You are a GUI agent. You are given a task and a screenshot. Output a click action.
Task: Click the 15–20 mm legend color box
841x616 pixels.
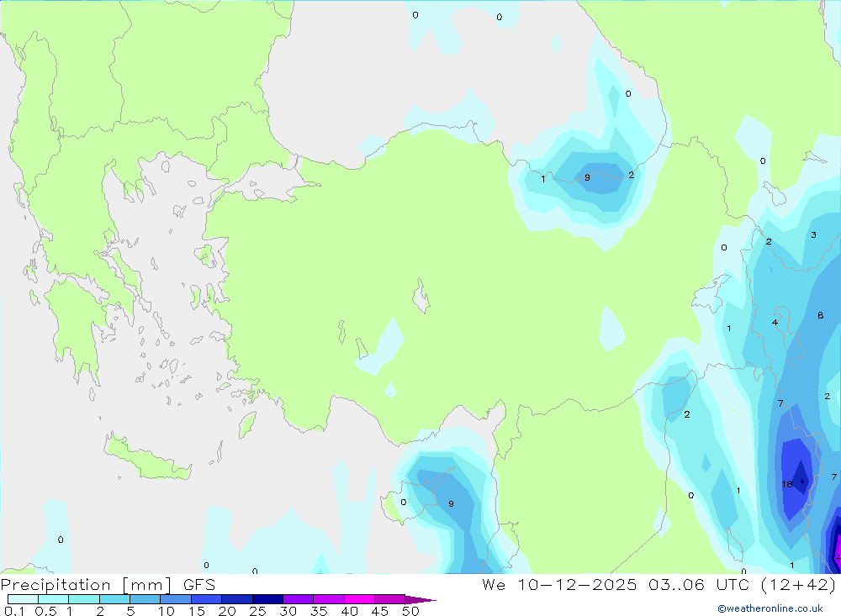pyautogui.click(x=207, y=599)
